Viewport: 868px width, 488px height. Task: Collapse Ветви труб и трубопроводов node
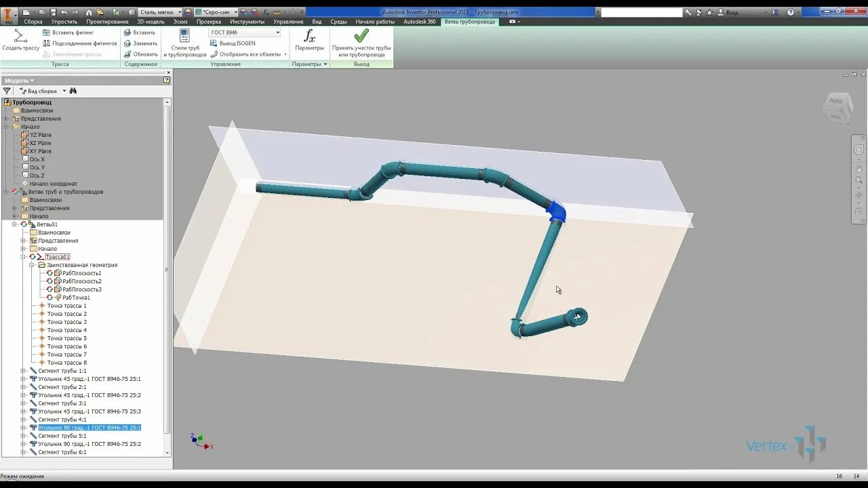pyautogui.click(x=5, y=192)
